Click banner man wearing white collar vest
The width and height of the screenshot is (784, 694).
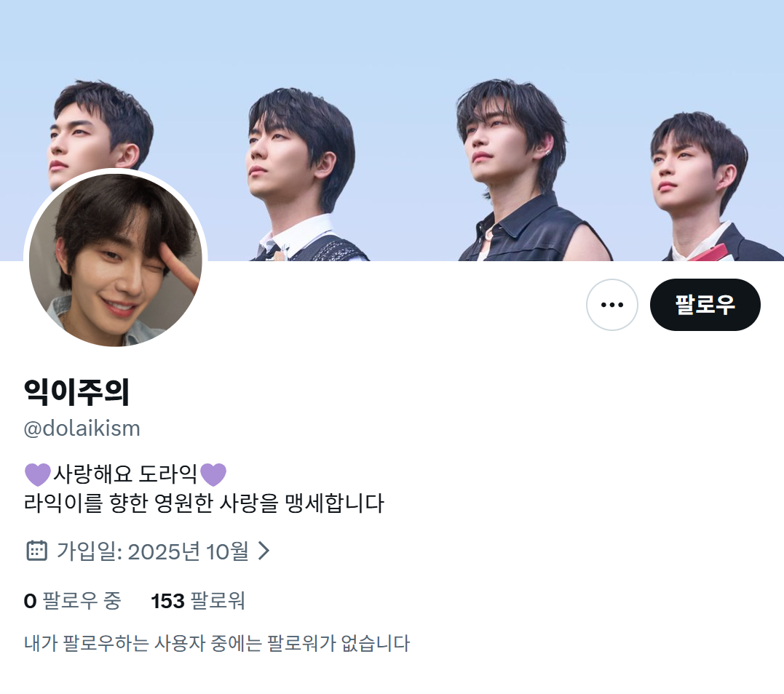303,175
